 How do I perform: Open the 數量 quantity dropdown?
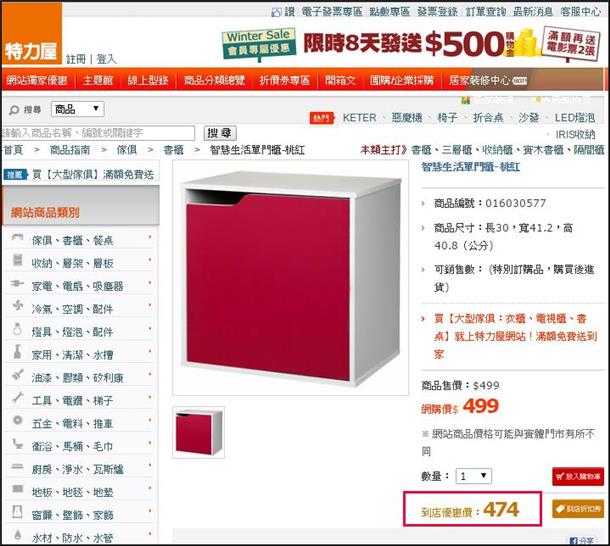(x=473, y=476)
